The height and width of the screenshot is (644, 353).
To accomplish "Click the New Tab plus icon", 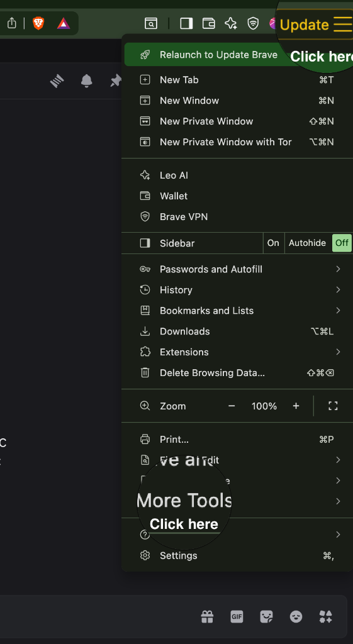I will pos(145,80).
